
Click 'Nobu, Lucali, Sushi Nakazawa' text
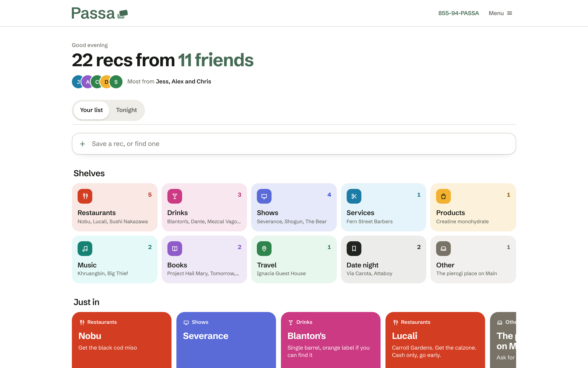pos(112,221)
